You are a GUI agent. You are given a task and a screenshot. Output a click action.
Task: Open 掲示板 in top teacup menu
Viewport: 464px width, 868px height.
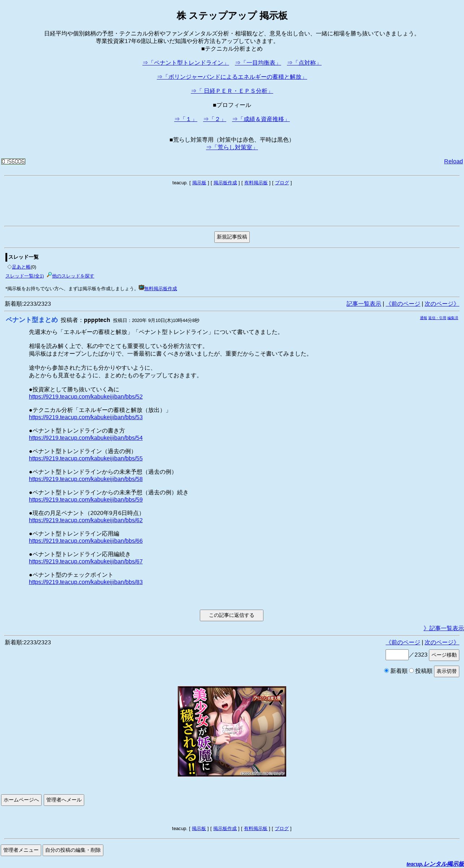click(199, 183)
